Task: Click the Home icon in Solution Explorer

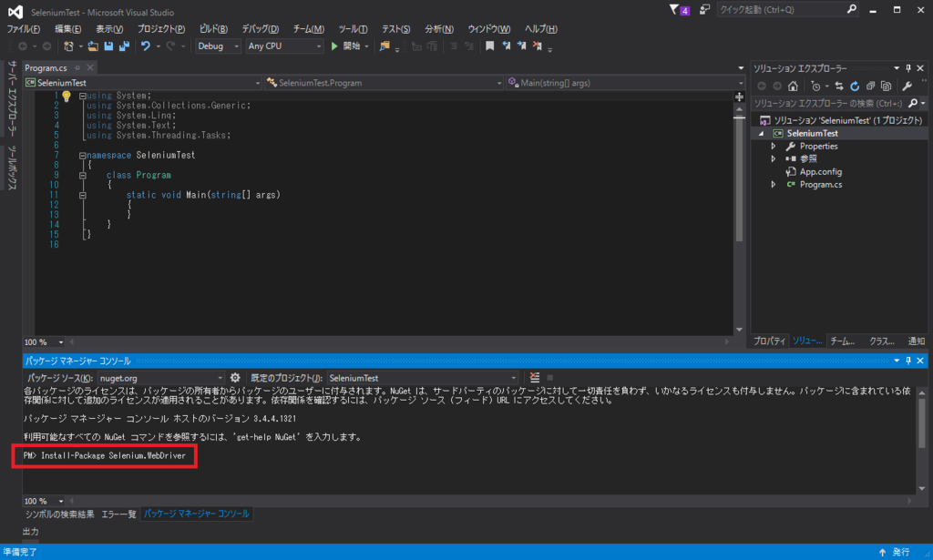Action: pyautogui.click(x=793, y=87)
